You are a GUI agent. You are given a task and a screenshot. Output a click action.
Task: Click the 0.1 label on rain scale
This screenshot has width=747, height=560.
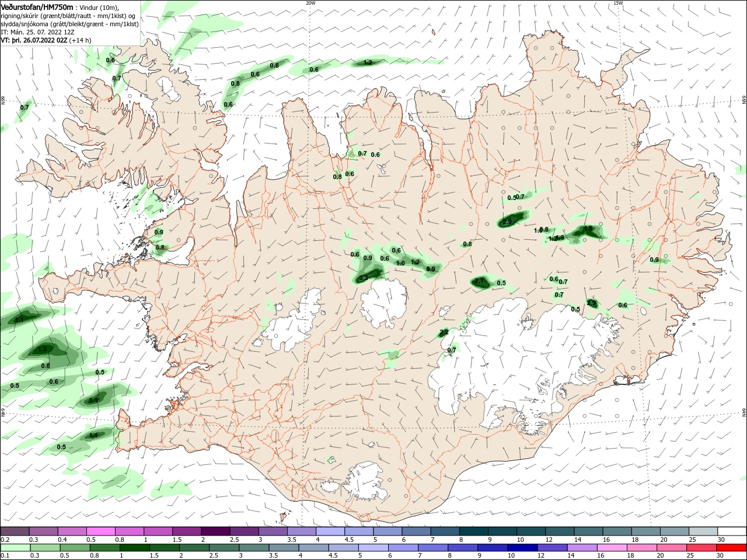[x=5, y=556]
